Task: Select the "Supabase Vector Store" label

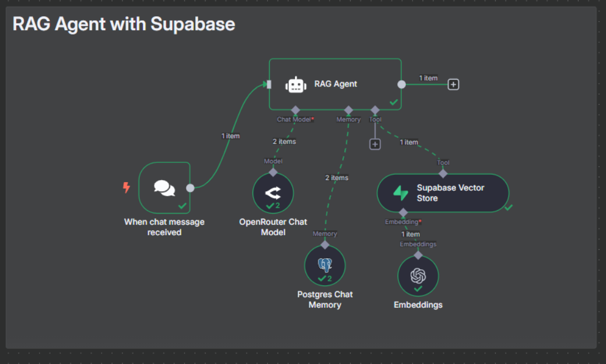Action: [450, 193]
